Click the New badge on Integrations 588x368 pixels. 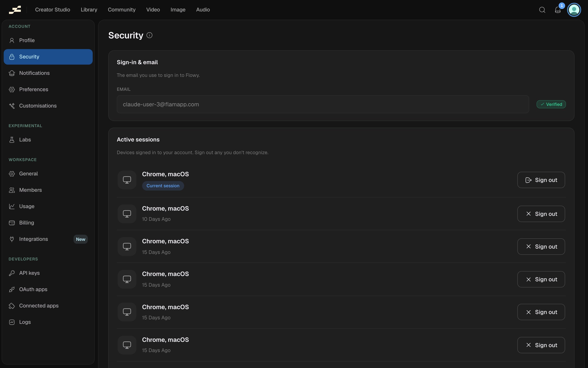point(80,239)
